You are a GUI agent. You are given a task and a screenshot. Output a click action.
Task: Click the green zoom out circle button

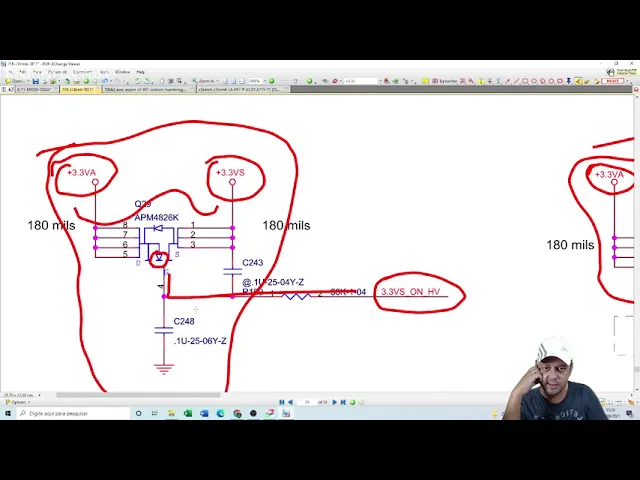pos(271,81)
